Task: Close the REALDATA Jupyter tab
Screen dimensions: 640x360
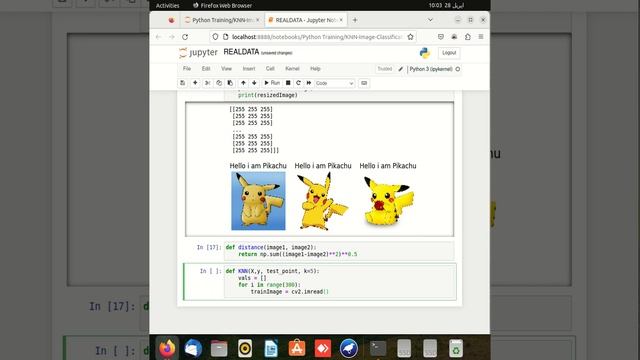Action: coord(341,20)
